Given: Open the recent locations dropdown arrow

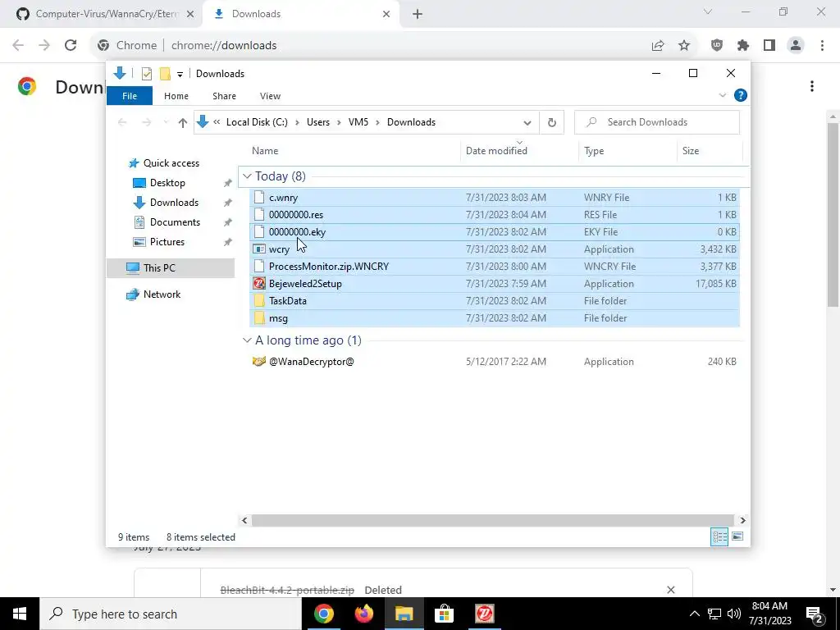Looking at the screenshot, I should tap(166, 123).
